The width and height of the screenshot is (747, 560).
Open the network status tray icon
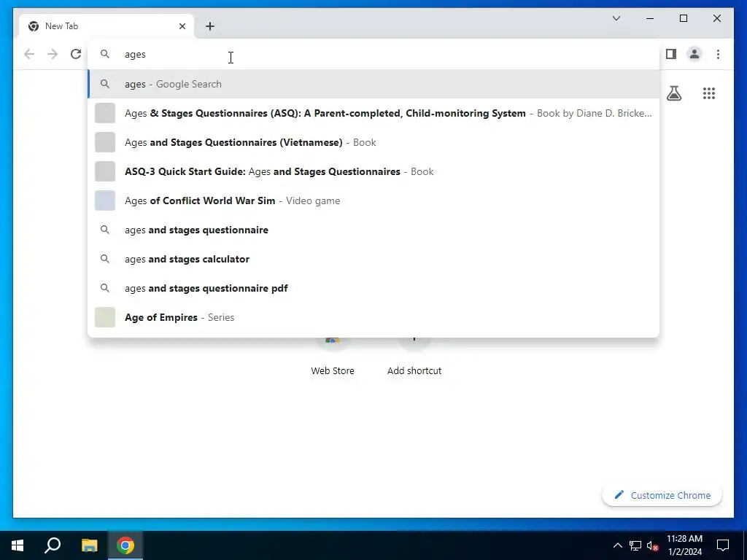(x=635, y=545)
